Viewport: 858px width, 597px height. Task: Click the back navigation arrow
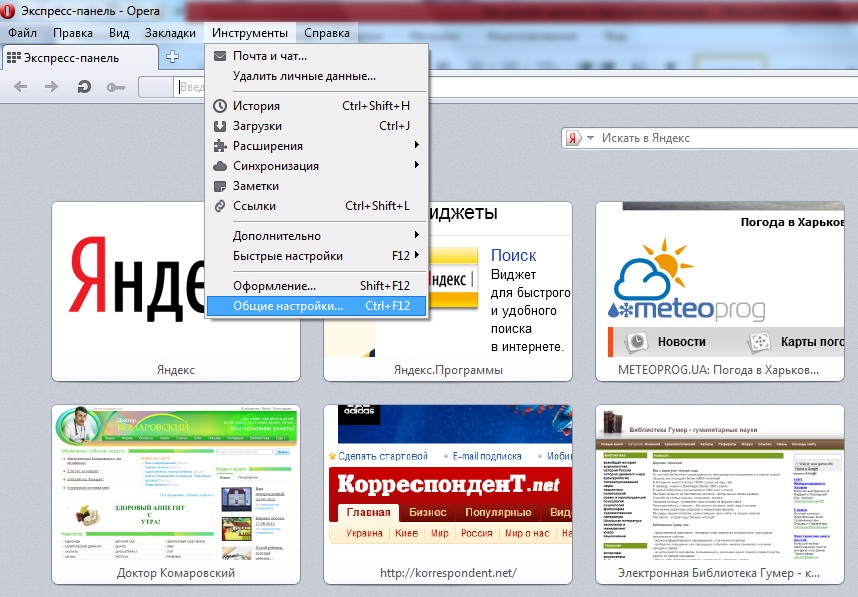coord(20,86)
